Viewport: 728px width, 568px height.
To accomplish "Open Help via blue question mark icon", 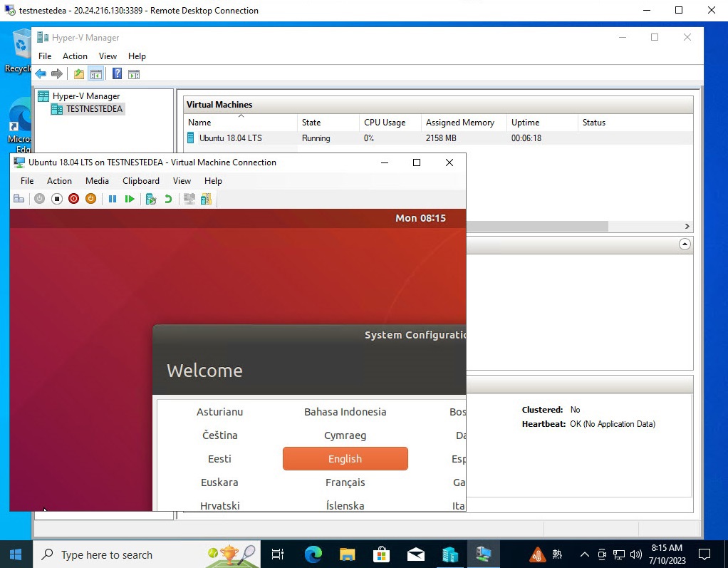I will click(x=118, y=74).
